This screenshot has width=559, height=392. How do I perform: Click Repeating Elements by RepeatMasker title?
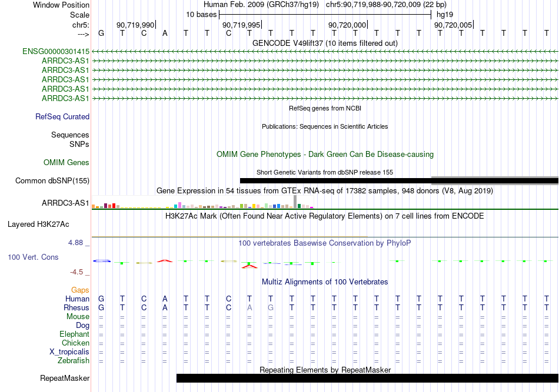click(x=325, y=370)
